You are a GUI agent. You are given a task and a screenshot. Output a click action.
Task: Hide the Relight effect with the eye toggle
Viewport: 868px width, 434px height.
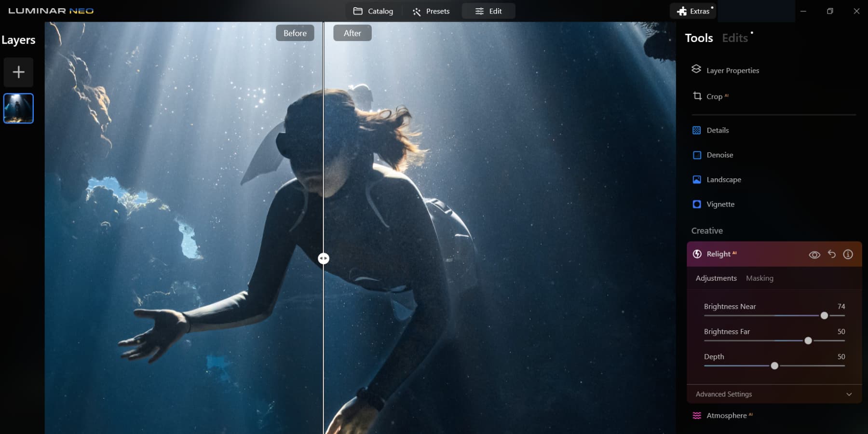[x=814, y=254]
